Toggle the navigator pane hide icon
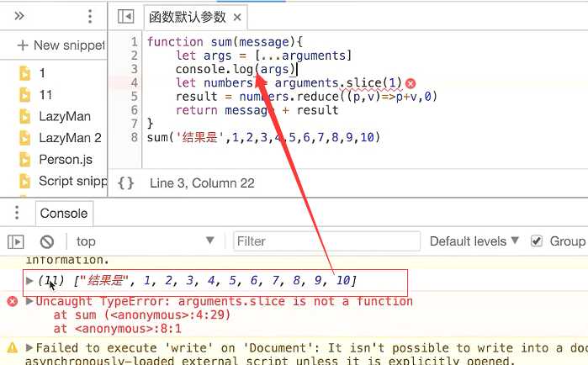 point(125,17)
